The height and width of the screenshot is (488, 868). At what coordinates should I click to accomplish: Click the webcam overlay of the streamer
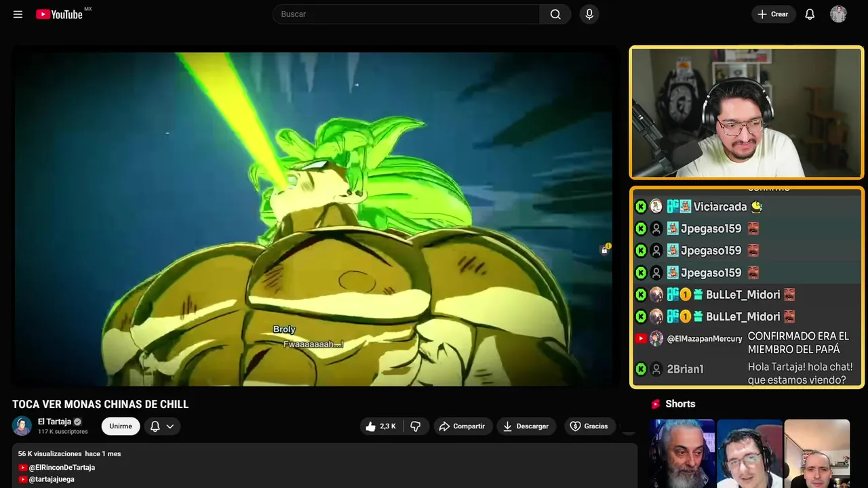pos(747,113)
